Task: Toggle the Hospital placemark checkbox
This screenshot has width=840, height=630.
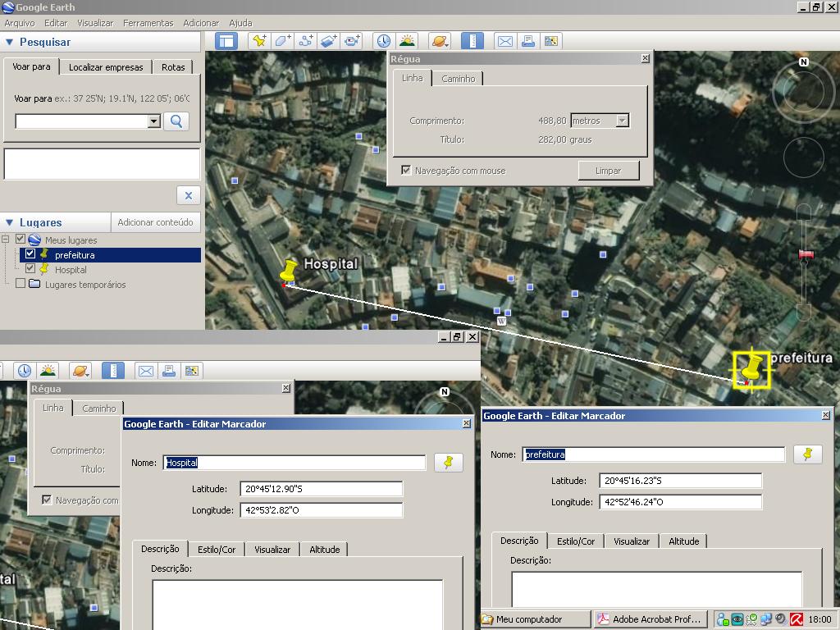Action: (30, 269)
